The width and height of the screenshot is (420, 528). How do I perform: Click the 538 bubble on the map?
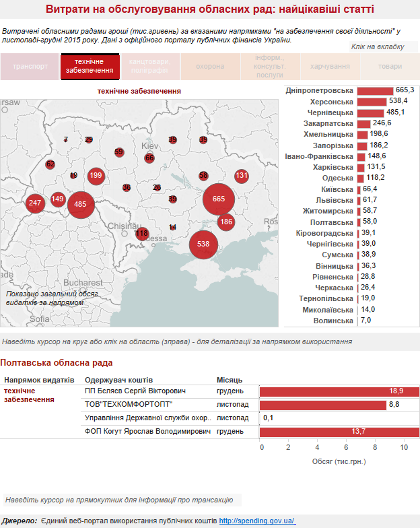pyautogui.click(x=203, y=244)
